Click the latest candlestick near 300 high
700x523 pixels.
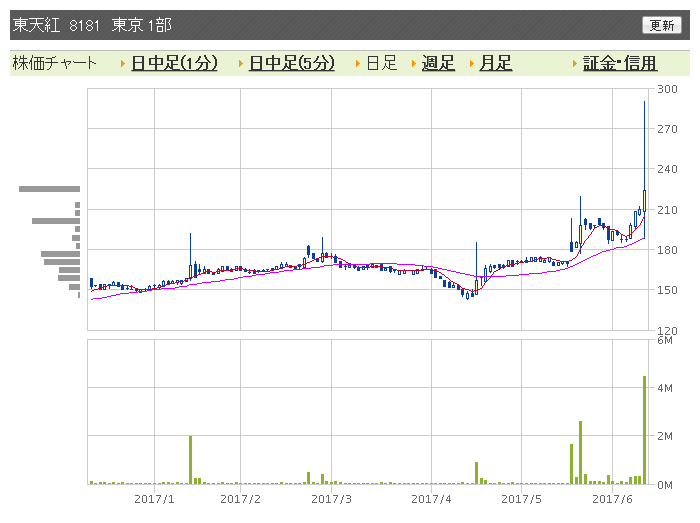pos(644,170)
